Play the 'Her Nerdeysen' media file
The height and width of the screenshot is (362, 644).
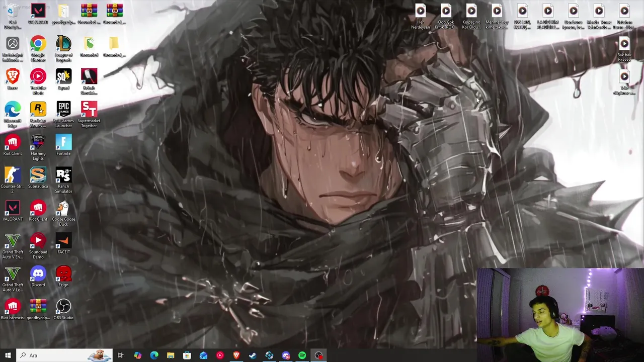click(x=421, y=17)
